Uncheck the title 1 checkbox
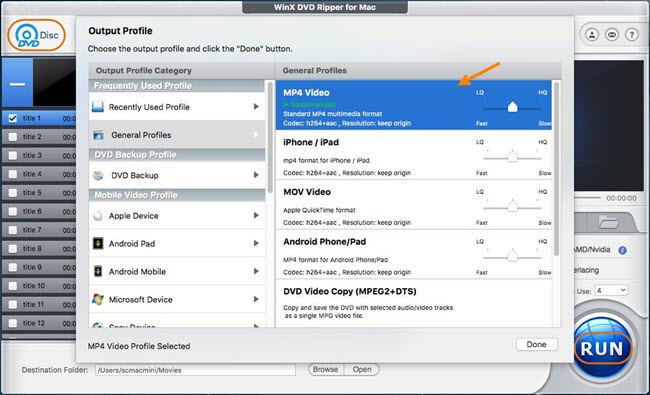The height and width of the screenshot is (395, 650). 13,118
